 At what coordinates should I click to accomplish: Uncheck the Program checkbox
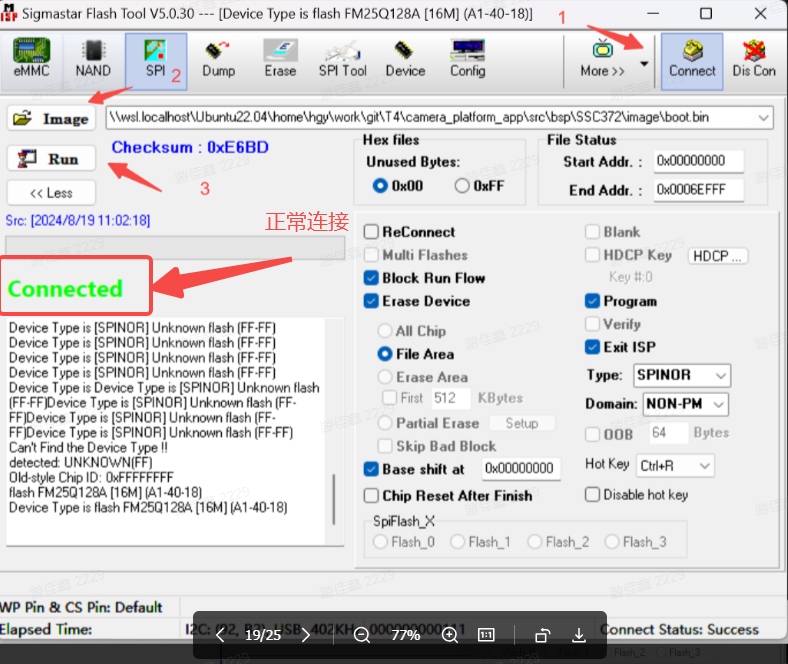coord(592,301)
